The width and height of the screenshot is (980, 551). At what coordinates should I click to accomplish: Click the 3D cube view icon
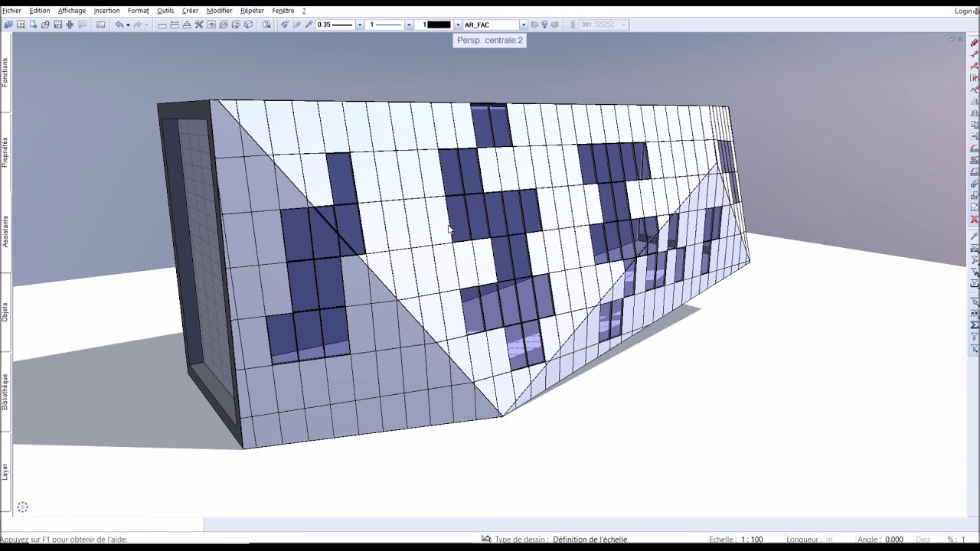248,24
